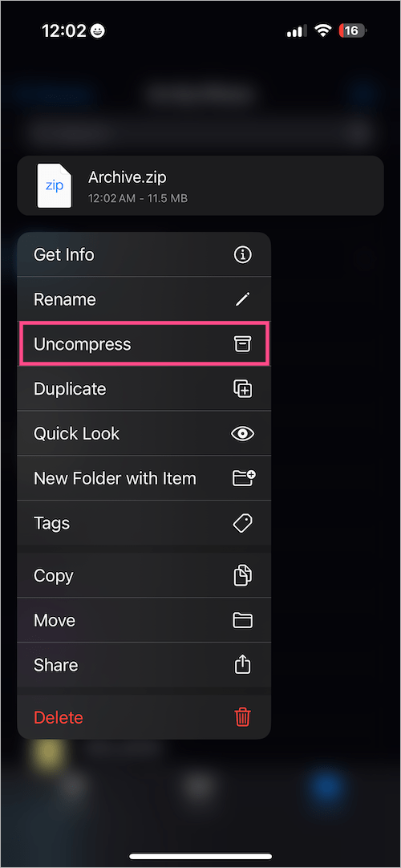The height and width of the screenshot is (868, 401).
Task: Tap the Uncompress archive box icon
Action: pos(242,344)
